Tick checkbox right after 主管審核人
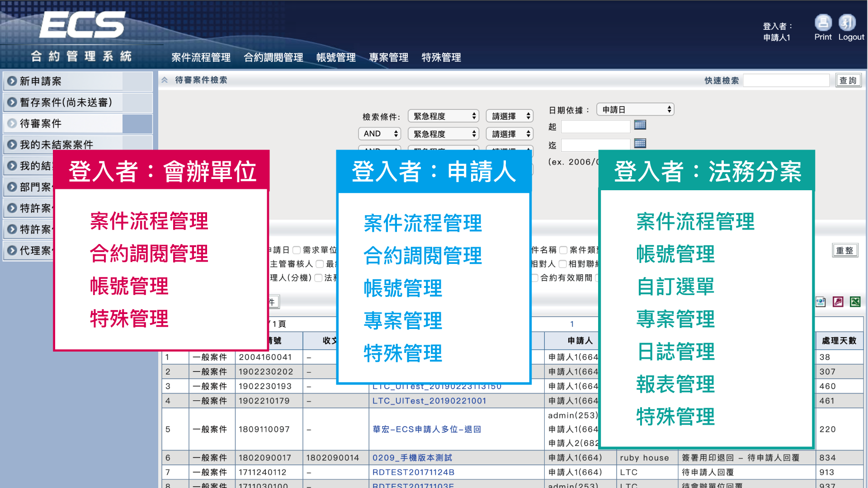The width and height of the screenshot is (868, 488). click(x=320, y=264)
